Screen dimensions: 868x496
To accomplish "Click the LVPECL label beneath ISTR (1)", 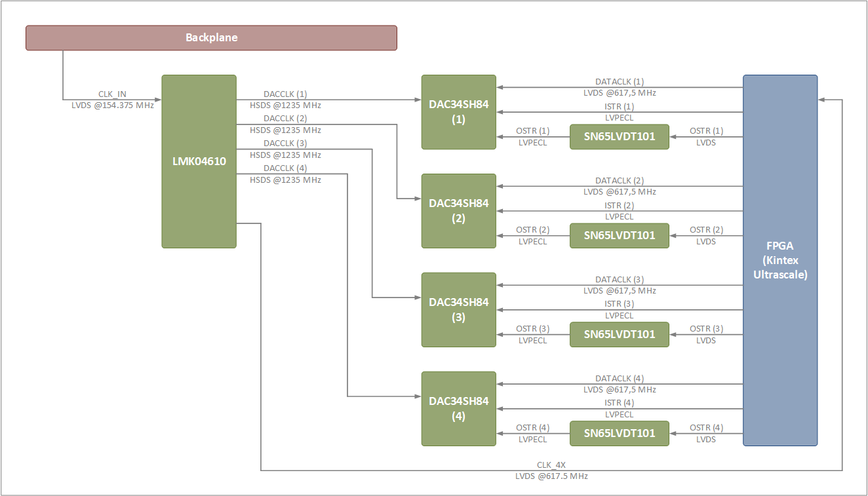I will [x=620, y=118].
